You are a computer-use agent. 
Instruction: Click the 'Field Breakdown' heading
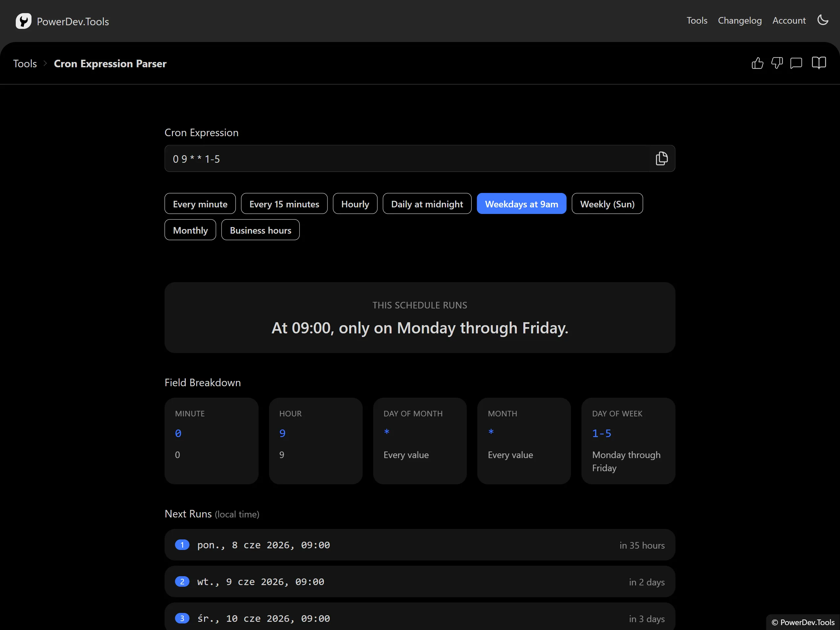[203, 382]
